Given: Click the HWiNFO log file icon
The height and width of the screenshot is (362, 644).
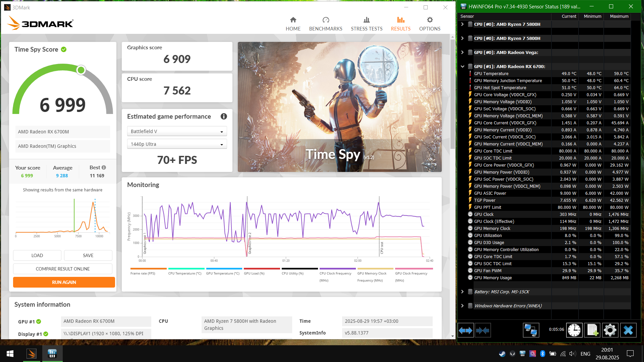Looking at the screenshot, I should [x=592, y=330].
